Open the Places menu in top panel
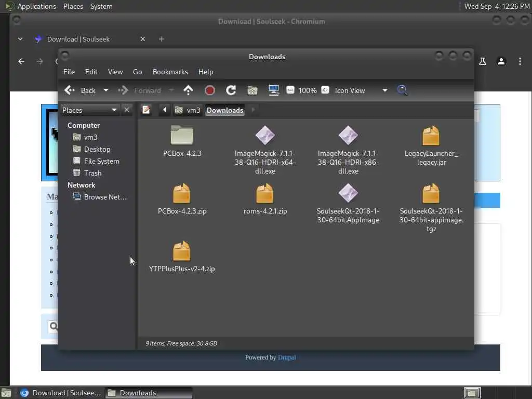 (73, 6)
